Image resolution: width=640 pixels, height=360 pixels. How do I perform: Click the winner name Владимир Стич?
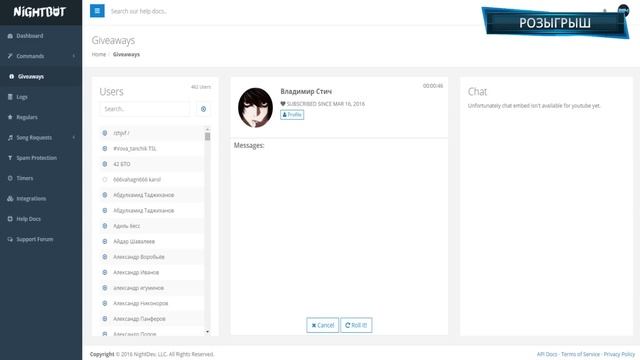coord(306,91)
